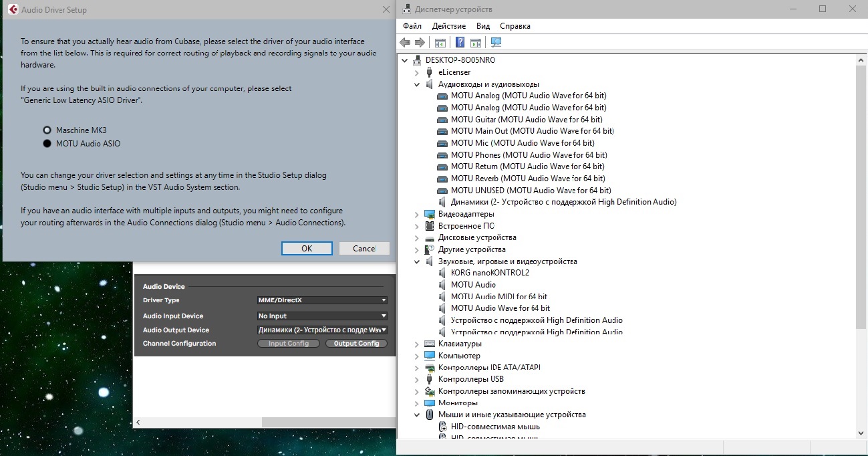Viewport: 868px width, 456px height.
Task: Click the Мониторы screen icon
Action: (430, 403)
